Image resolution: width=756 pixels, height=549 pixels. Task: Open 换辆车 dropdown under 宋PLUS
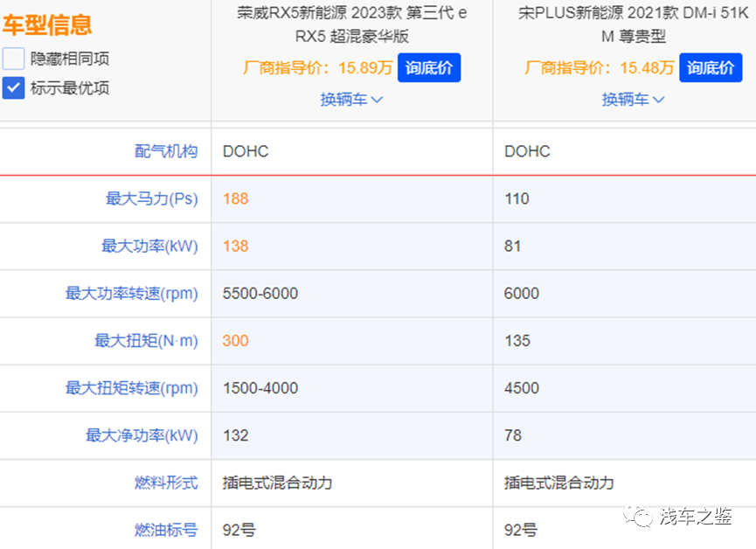tap(633, 100)
